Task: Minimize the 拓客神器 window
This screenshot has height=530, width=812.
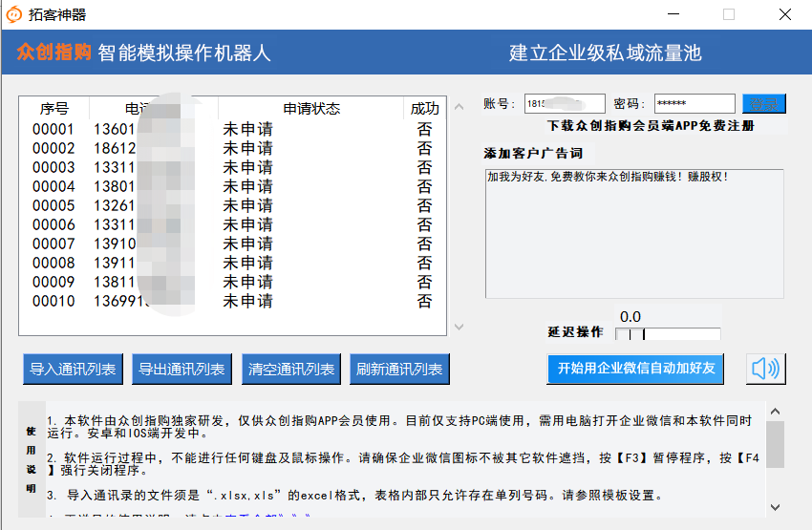Action: pyautogui.click(x=673, y=14)
